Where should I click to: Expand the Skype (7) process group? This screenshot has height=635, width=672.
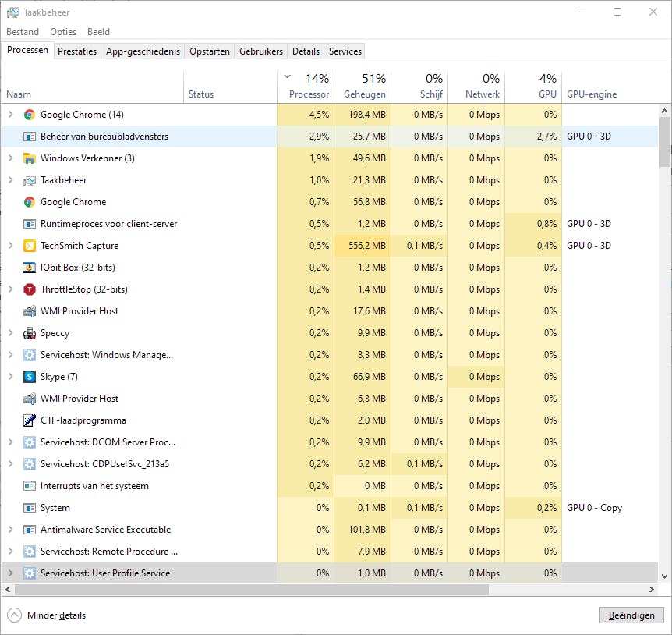coord(11,377)
